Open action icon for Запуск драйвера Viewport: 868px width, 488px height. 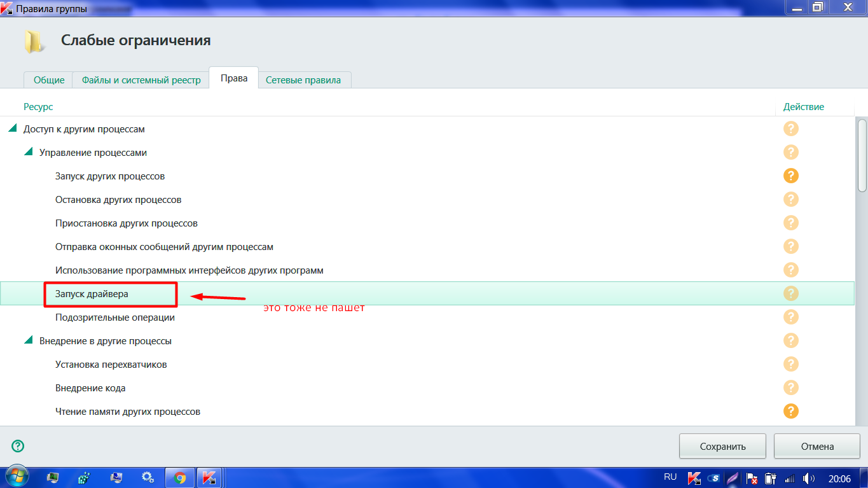click(x=790, y=294)
